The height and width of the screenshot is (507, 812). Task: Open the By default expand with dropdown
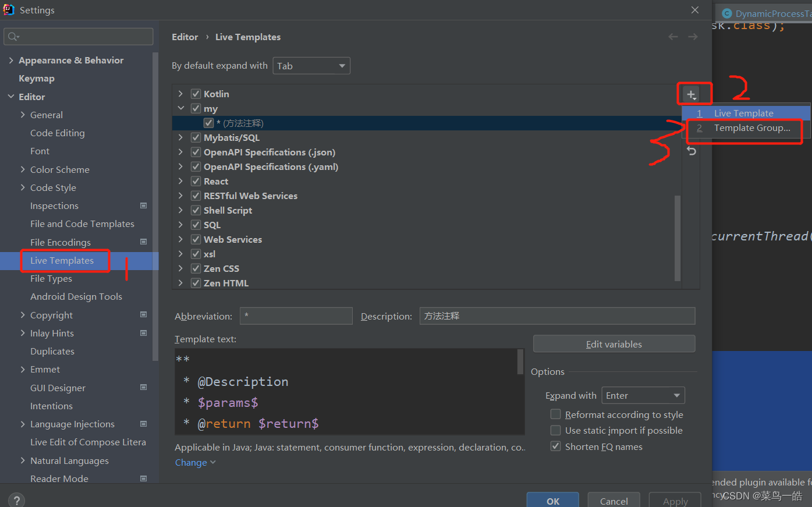click(311, 66)
